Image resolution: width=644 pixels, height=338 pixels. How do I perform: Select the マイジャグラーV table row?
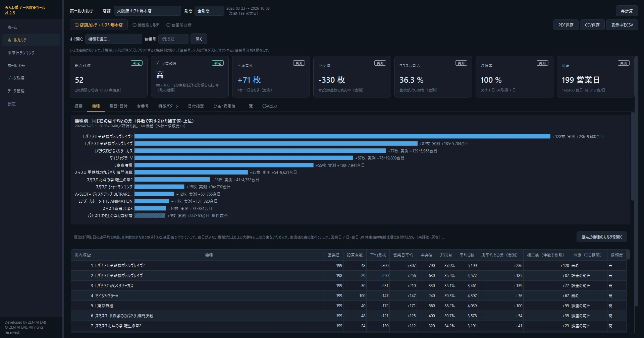[348, 295]
